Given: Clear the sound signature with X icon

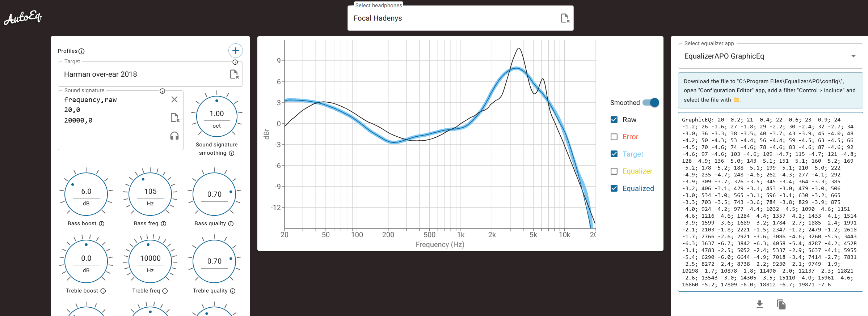Looking at the screenshot, I should click(174, 99).
